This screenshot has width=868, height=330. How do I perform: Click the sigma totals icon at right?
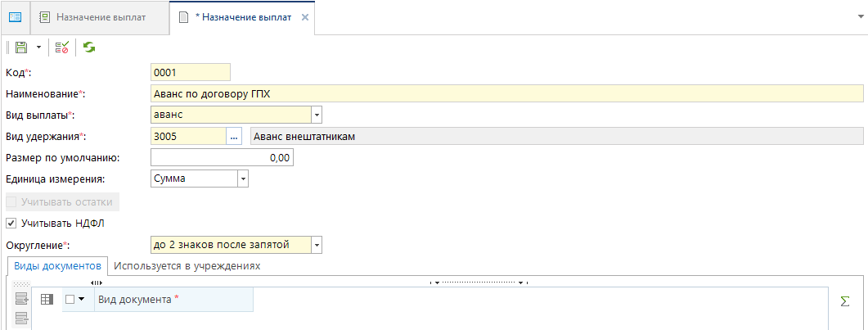click(x=845, y=301)
